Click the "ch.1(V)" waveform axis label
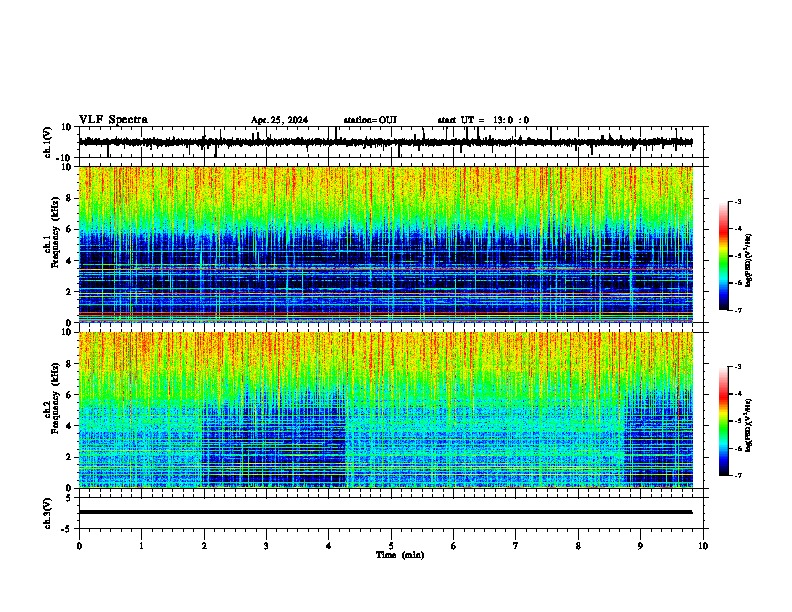Image resolution: width=792 pixels, height=612 pixels. [47, 142]
